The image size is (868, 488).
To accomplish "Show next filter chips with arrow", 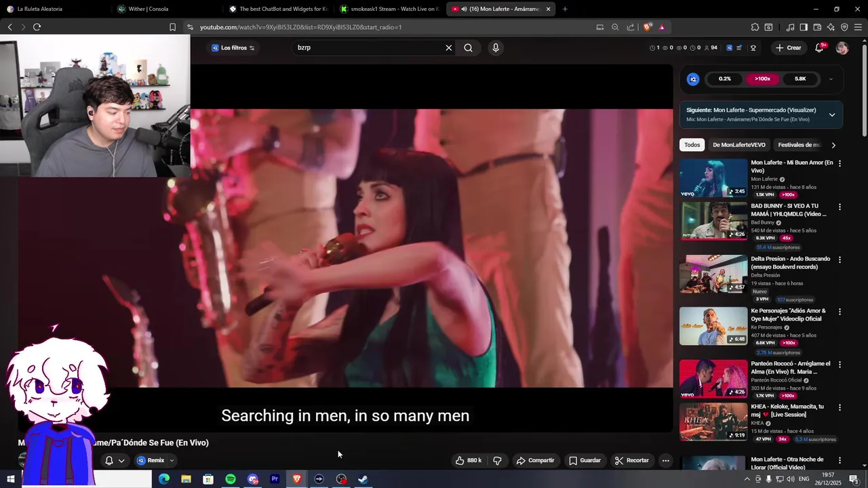I will point(833,145).
